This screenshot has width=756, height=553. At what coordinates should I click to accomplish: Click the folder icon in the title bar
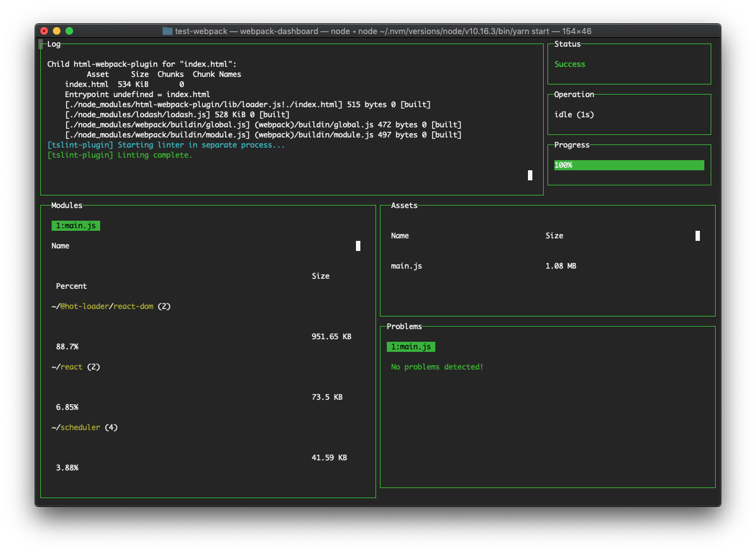coord(167,31)
